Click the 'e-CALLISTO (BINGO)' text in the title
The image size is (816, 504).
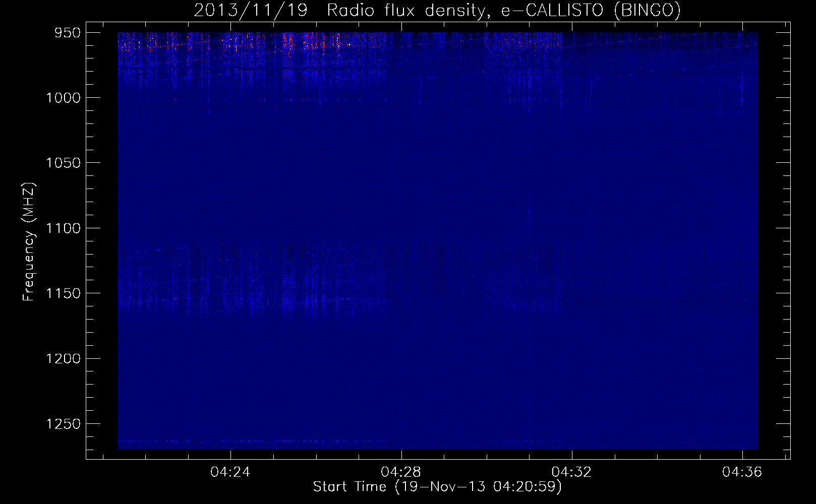click(591, 11)
